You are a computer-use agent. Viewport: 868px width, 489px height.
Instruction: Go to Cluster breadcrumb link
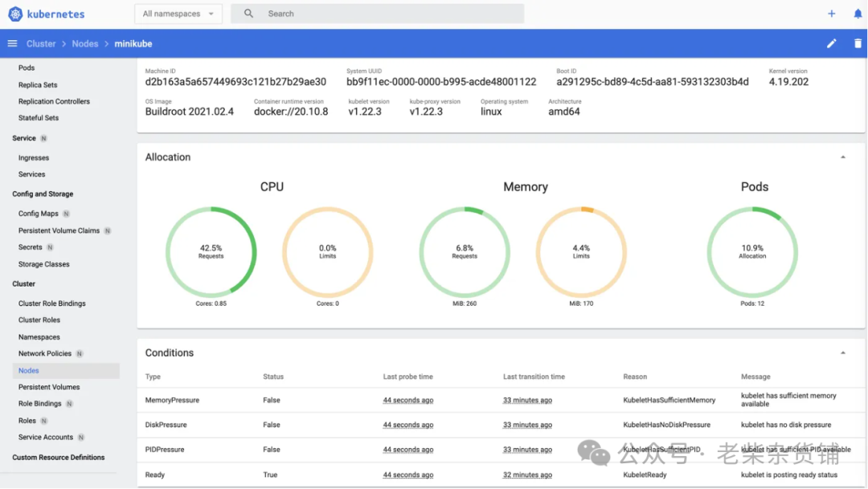pos(41,43)
